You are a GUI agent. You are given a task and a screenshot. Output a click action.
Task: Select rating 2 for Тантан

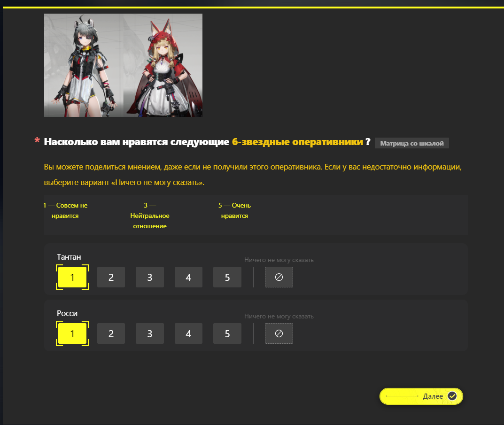pos(111,277)
